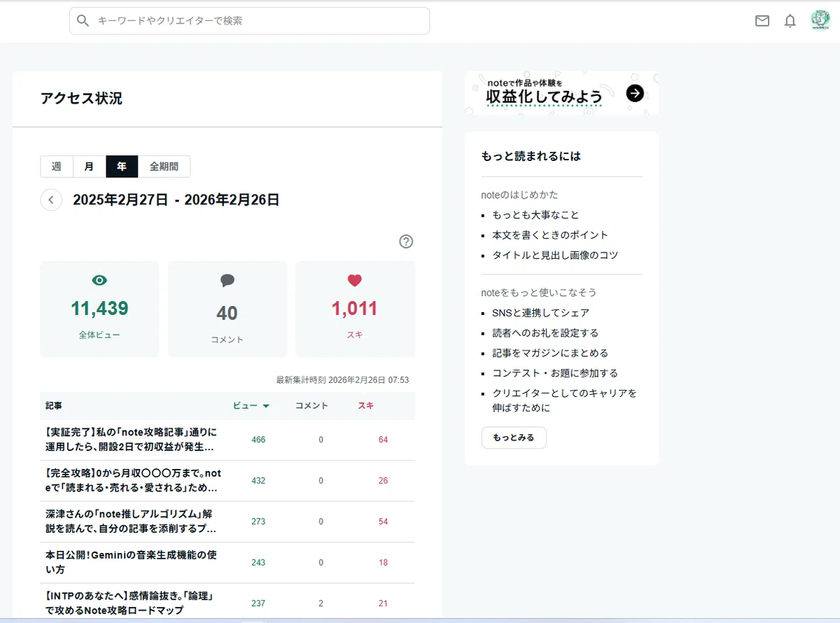The image size is (840, 623).
Task: Click the スキ card showing 1,011
Action: pos(355,309)
